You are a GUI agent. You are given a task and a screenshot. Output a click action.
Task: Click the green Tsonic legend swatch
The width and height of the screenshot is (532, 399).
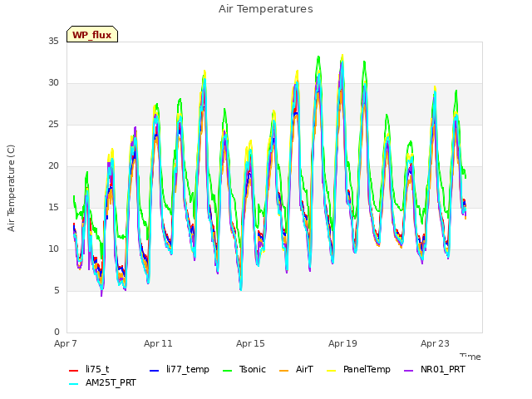tap(228, 371)
